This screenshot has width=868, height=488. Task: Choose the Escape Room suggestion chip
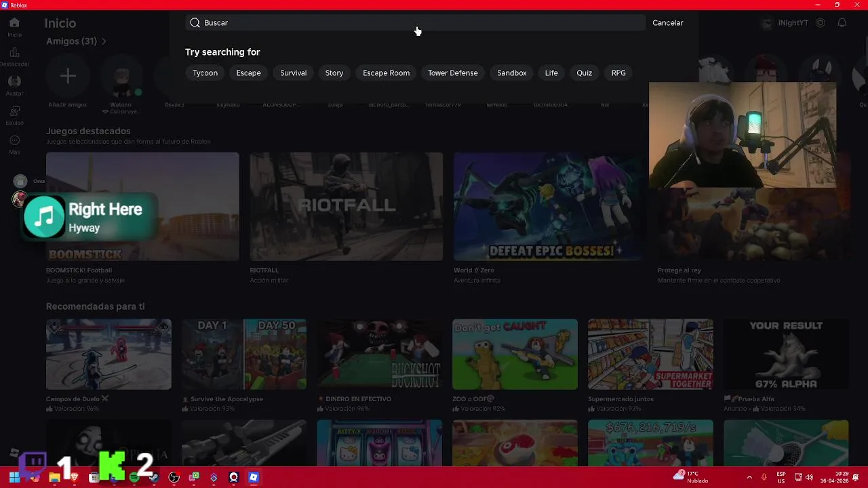pos(386,73)
